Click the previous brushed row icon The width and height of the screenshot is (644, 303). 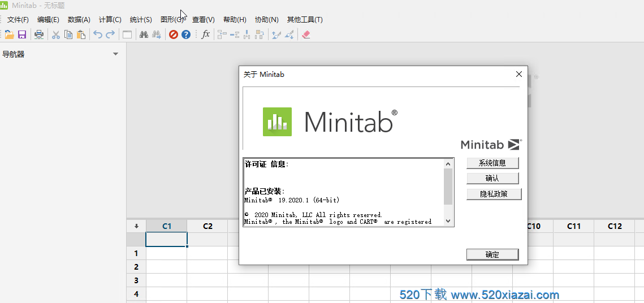(276, 34)
